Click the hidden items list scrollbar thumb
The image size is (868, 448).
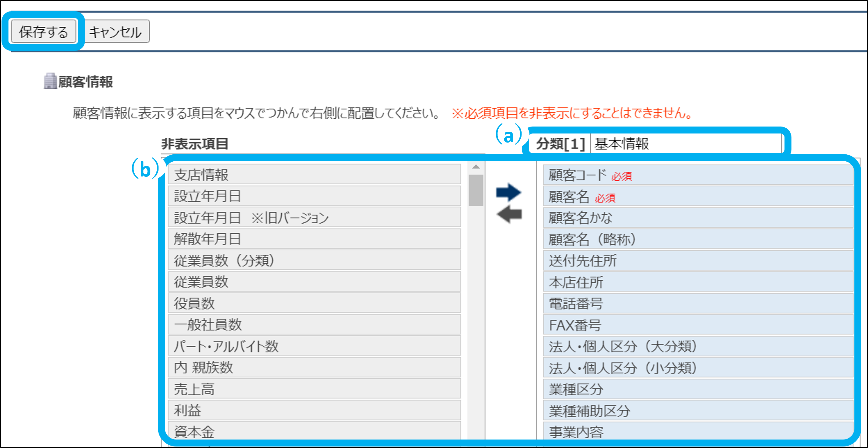(476, 190)
